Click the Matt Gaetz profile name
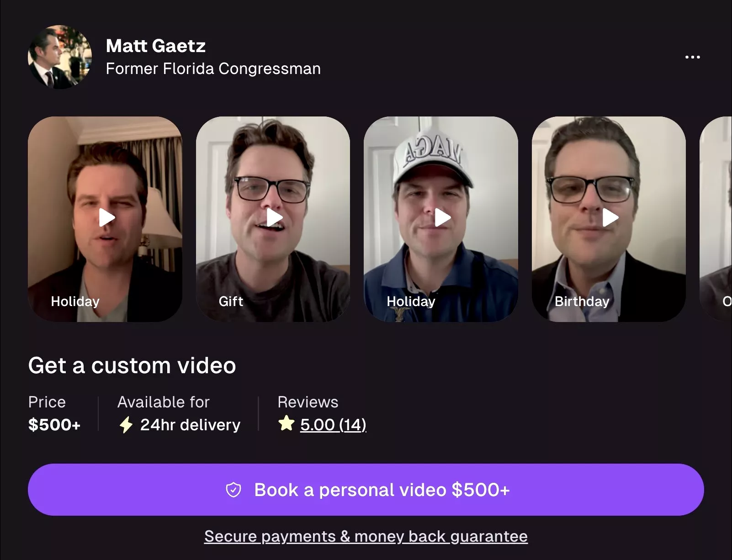Viewport: 732px width, 560px height. (156, 46)
